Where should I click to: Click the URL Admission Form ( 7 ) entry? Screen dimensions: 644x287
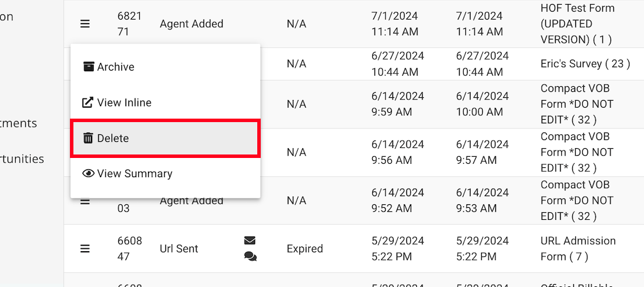pyautogui.click(x=578, y=249)
